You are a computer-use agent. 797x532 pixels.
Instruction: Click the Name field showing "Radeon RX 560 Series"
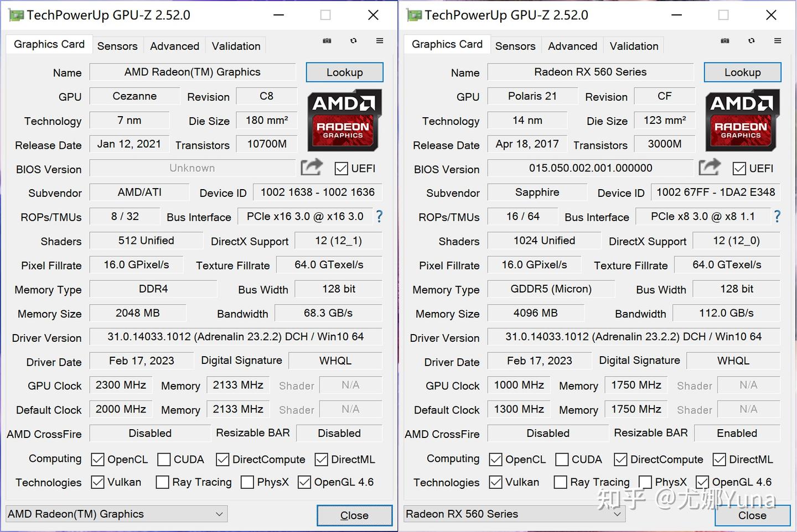point(591,72)
